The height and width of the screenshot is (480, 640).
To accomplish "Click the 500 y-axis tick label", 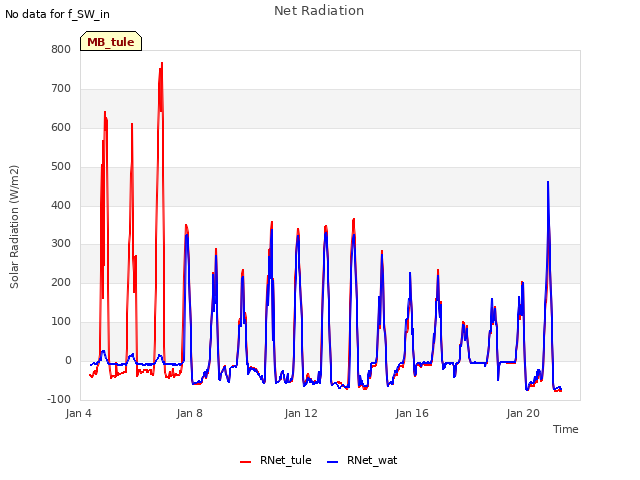I will 61,167.
